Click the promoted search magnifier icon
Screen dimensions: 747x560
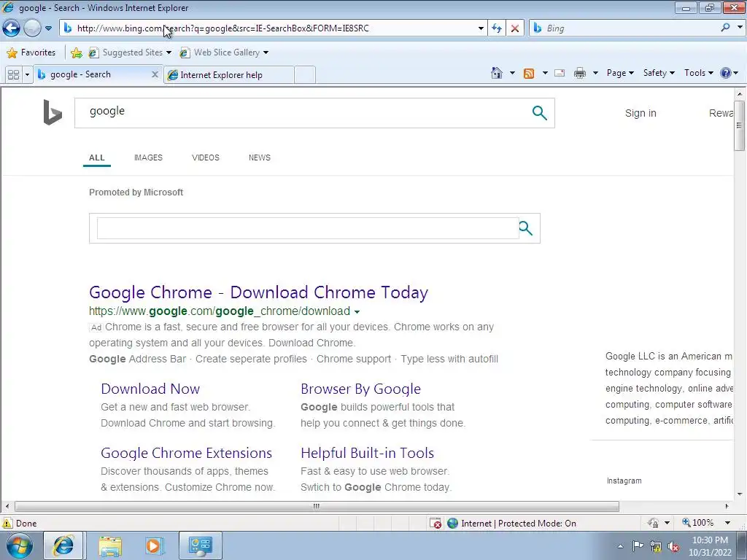525,228
